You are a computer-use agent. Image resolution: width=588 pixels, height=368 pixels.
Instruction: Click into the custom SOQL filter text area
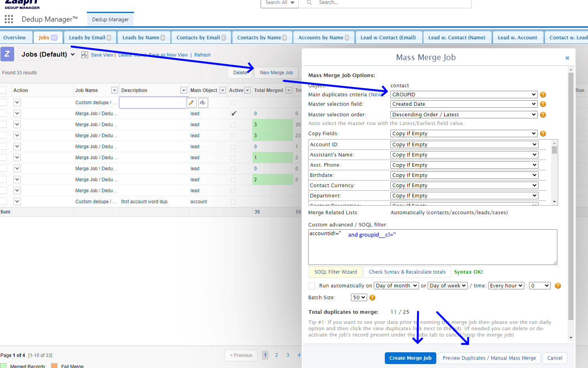433,247
